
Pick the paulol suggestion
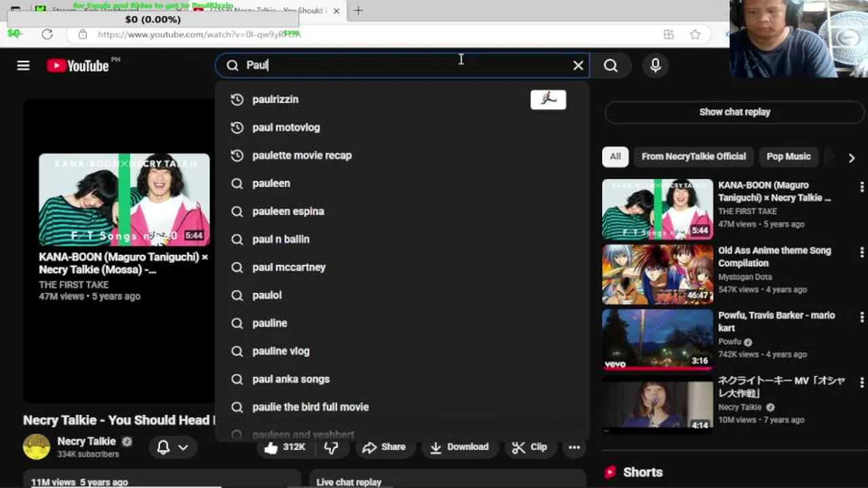[402, 295]
